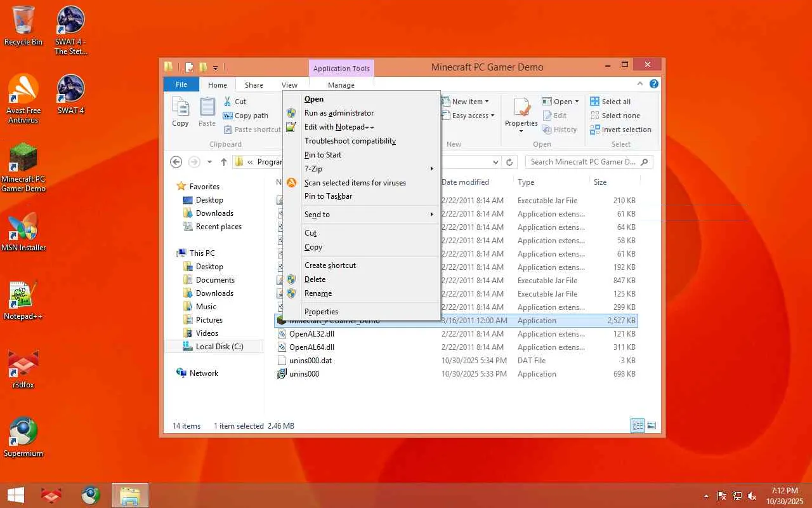Select SWAT 4 - The Stetchkov desktop shortcut

[x=71, y=30]
